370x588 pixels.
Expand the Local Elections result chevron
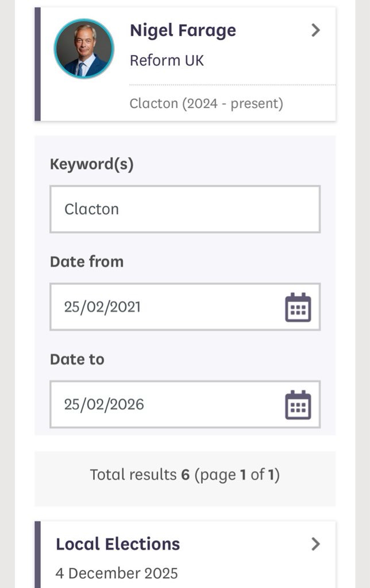(315, 544)
